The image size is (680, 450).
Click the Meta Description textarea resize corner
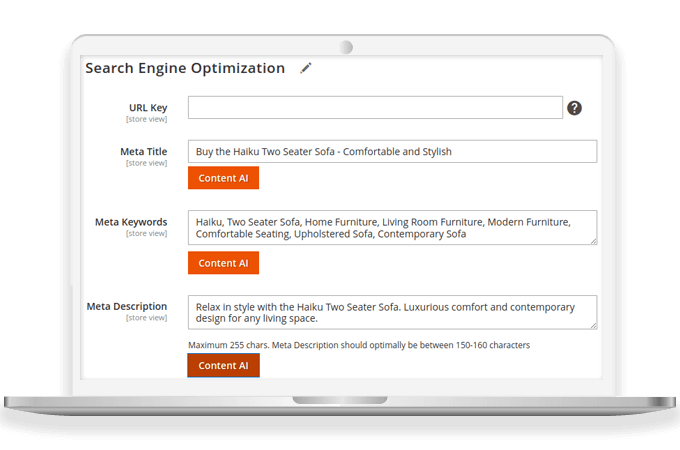point(593,325)
